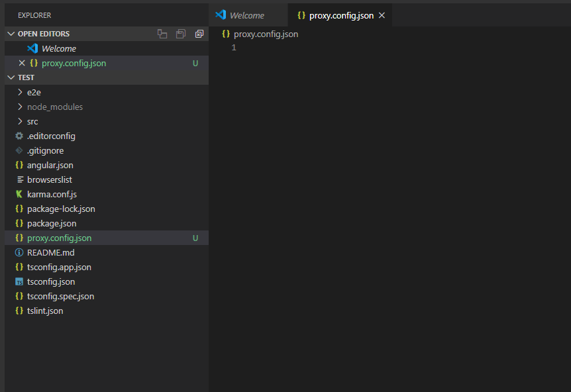Click the Karma icon next to karma.conf.js

tap(19, 194)
